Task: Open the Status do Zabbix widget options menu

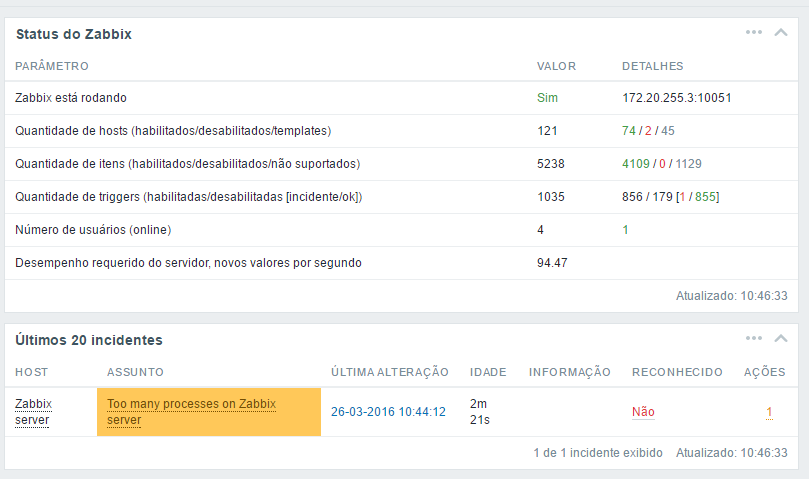Action: pyautogui.click(x=753, y=33)
